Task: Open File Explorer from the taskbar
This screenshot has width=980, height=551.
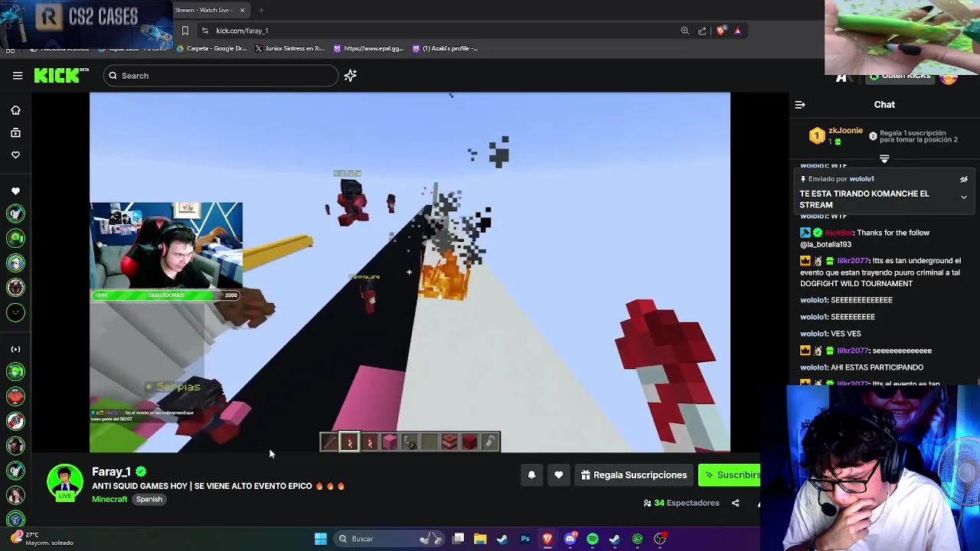Action: [x=480, y=539]
